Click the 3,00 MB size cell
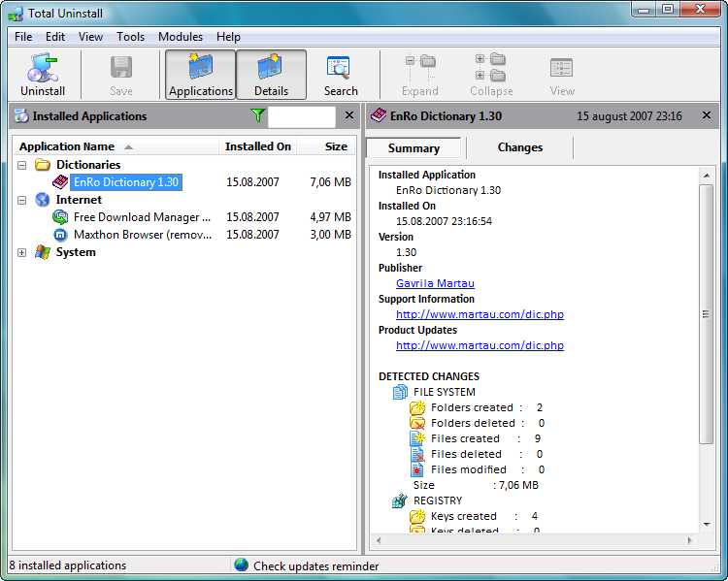The width and height of the screenshot is (728, 581). click(330, 235)
